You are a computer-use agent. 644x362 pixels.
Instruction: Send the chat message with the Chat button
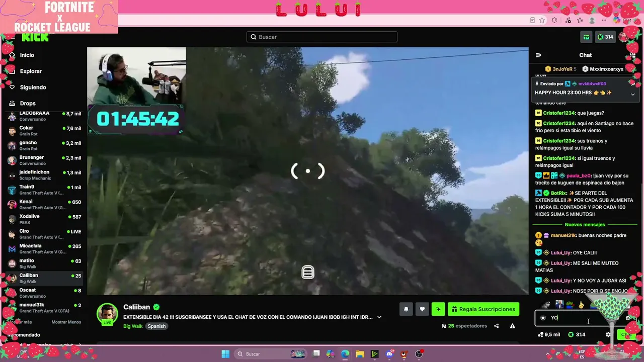(x=625, y=334)
